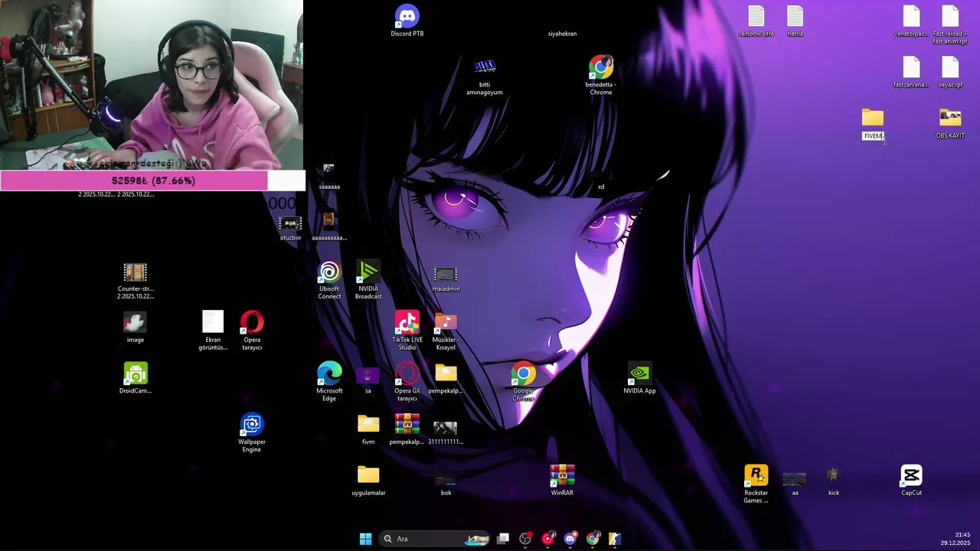
Task: Switch to Discord in the taskbar
Action: [570, 539]
